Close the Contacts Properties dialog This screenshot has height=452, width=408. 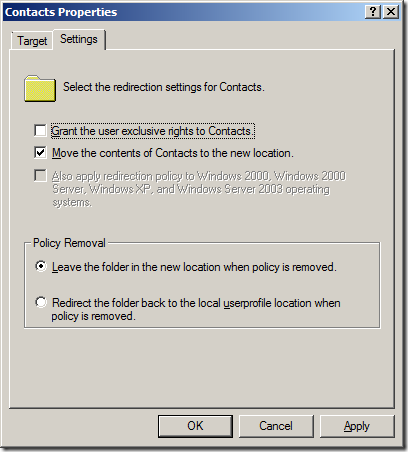[391, 12]
